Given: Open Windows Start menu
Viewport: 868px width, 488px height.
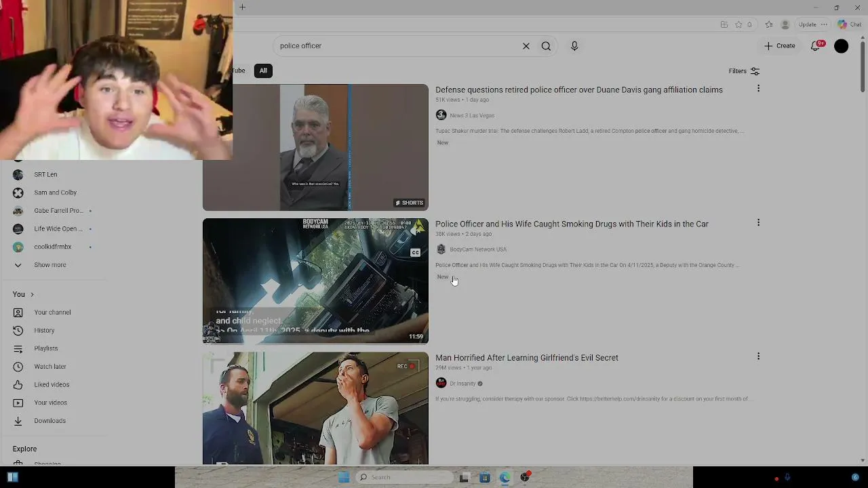Looking at the screenshot, I should coord(344,477).
